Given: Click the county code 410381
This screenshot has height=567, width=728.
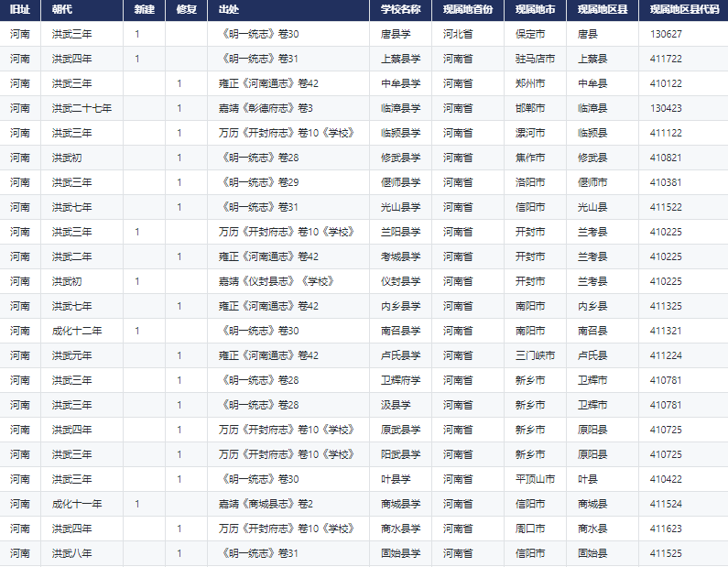Looking at the screenshot, I should (666, 182).
